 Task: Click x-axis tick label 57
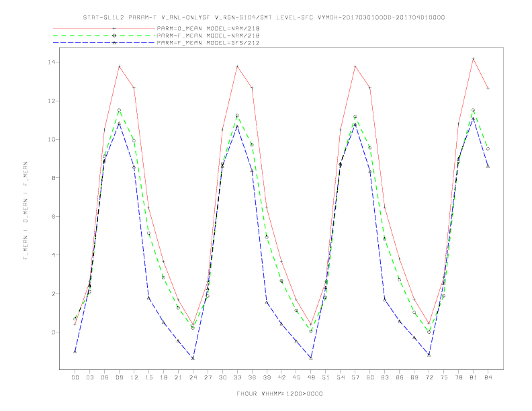pyautogui.click(x=355, y=377)
